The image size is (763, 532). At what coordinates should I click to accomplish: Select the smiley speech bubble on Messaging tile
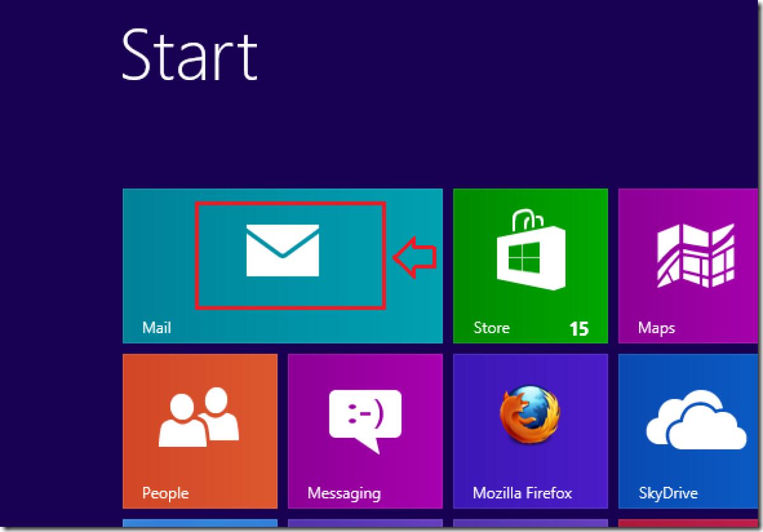pyautogui.click(x=365, y=415)
